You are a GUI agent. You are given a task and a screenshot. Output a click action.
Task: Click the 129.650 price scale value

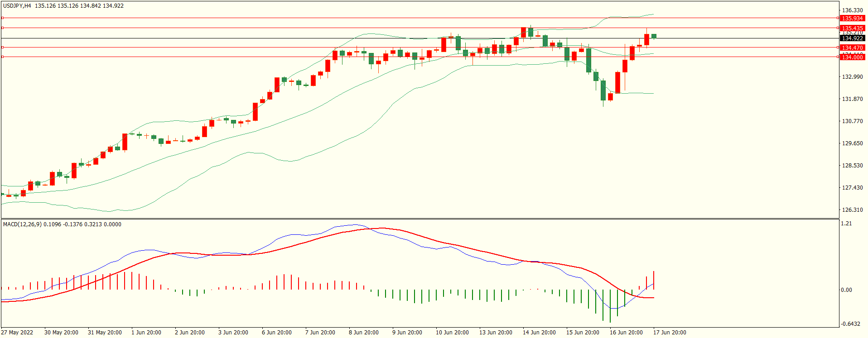852,143
